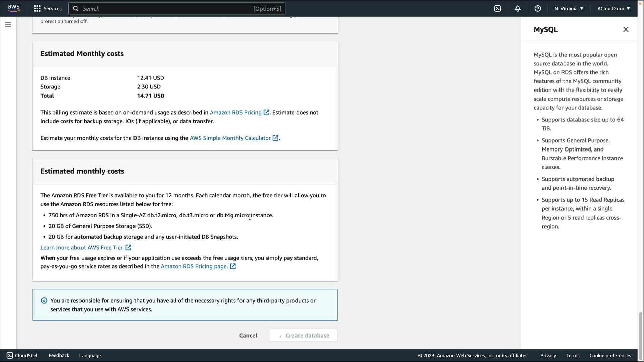Expand the N. Virginia region dropdown

click(569, 8)
